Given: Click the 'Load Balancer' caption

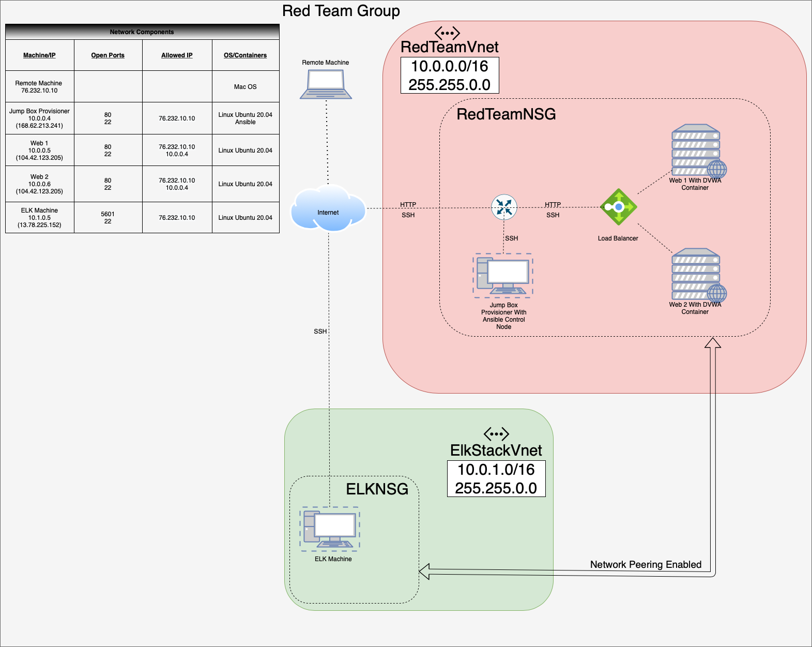Looking at the screenshot, I should pyautogui.click(x=618, y=238).
